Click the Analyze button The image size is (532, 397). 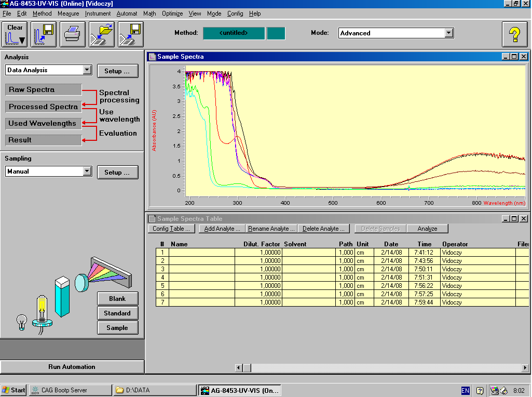point(428,229)
